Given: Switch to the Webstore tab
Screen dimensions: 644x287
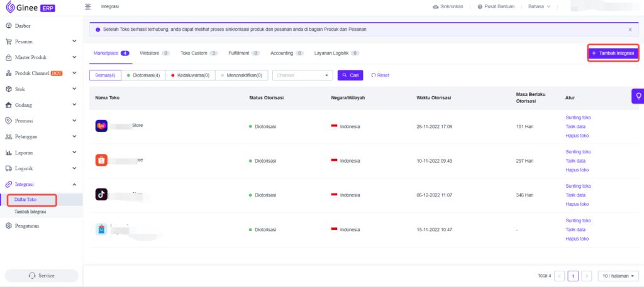Looking at the screenshot, I should [x=155, y=53].
